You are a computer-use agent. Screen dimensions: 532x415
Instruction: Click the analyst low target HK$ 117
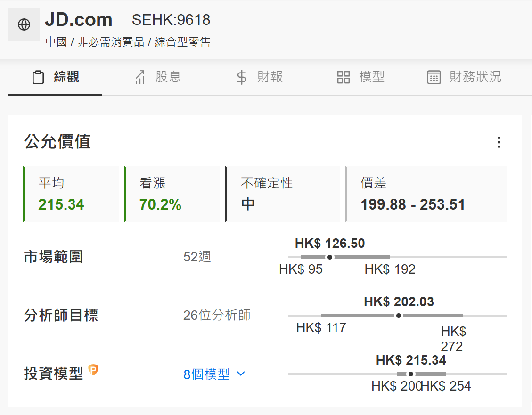click(x=321, y=327)
